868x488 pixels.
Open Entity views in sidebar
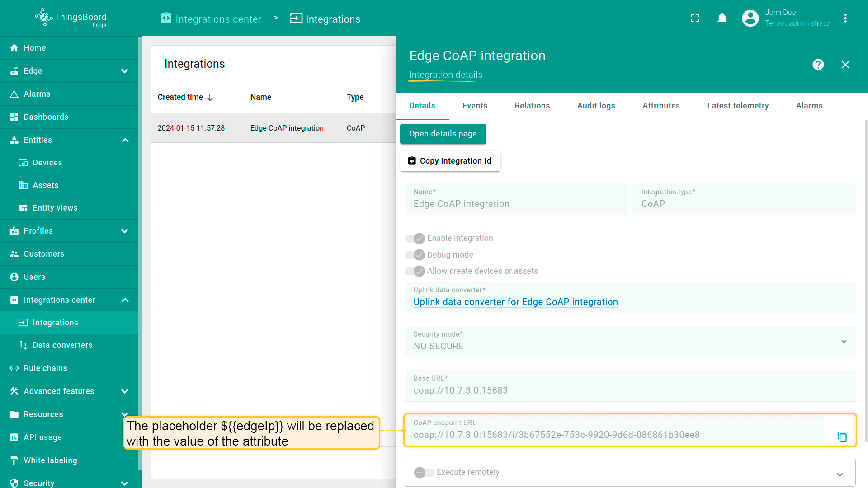(69, 208)
